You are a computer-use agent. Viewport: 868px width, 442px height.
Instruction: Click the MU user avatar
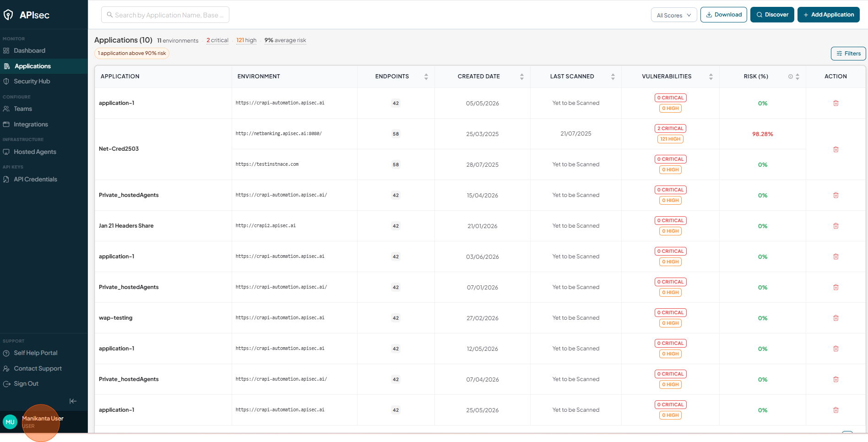[x=10, y=422]
